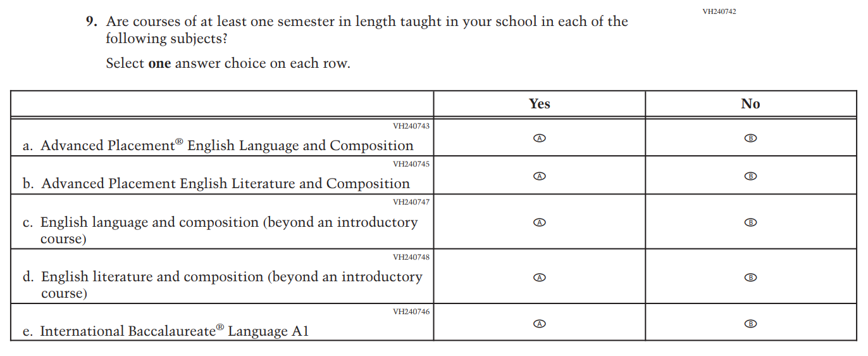Choose Yes for AP English Literature and Composition
The height and width of the screenshot is (356, 868).
pos(539,176)
